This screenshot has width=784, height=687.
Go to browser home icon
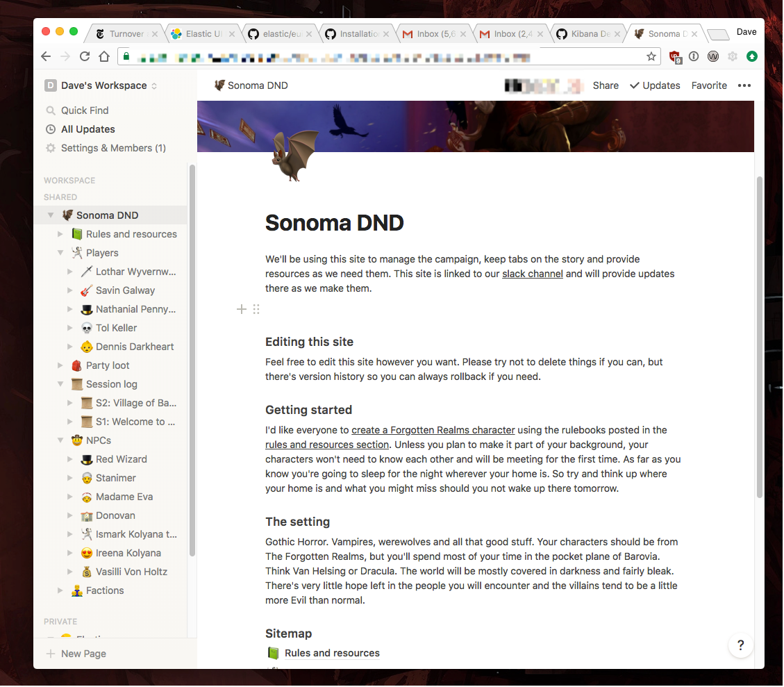[x=104, y=56]
